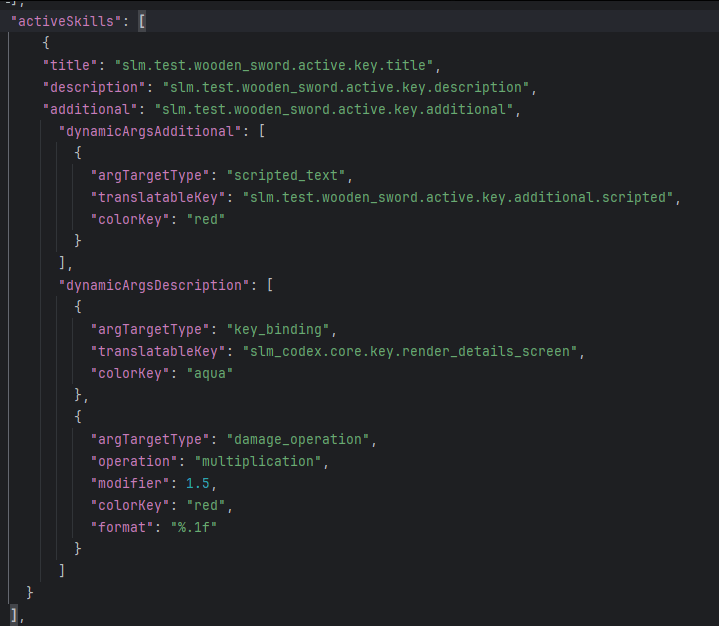Click the "additional" property key

pos(92,109)
